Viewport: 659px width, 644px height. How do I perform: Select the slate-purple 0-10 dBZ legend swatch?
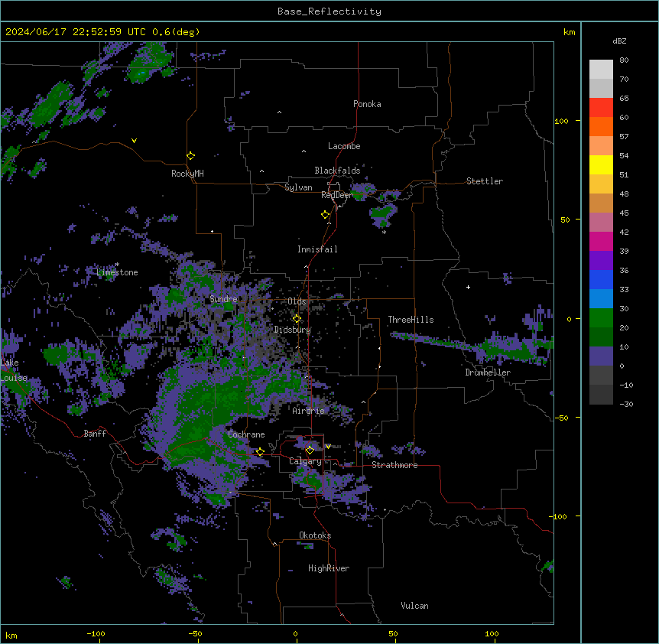pyautogui.click(x=601, y=356)
